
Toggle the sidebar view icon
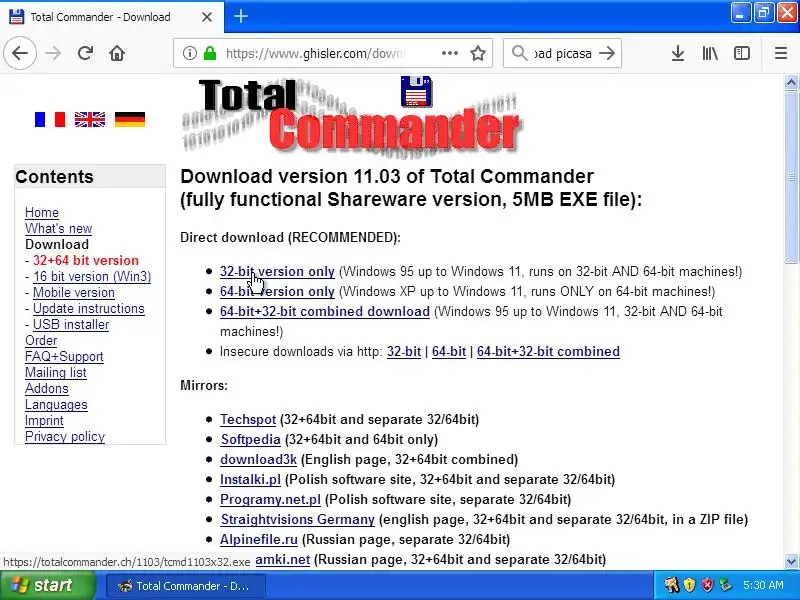(742, 53)
